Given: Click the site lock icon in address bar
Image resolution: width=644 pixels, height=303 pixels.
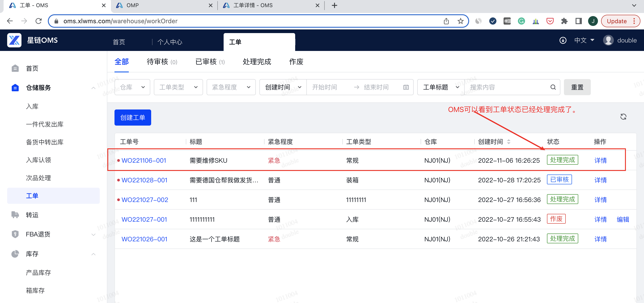Looking at the screenshot, I should click(x=57, y=21).
